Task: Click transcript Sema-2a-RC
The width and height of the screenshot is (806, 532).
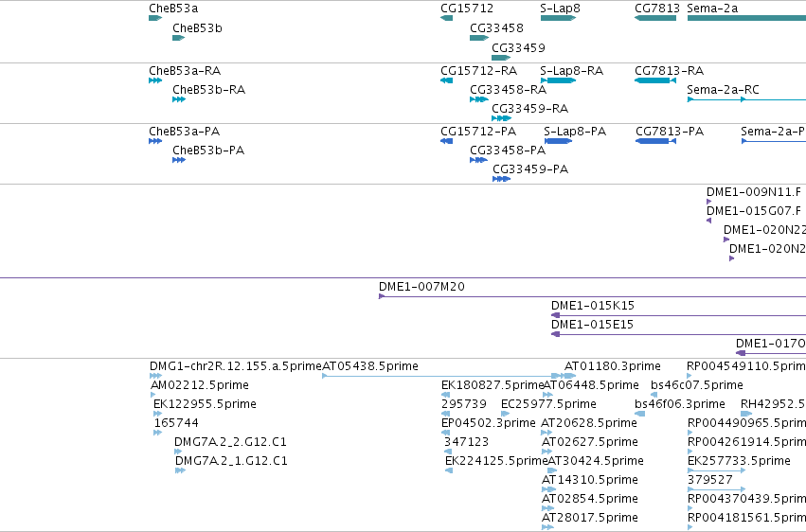Action: click(x=723, y=90)
